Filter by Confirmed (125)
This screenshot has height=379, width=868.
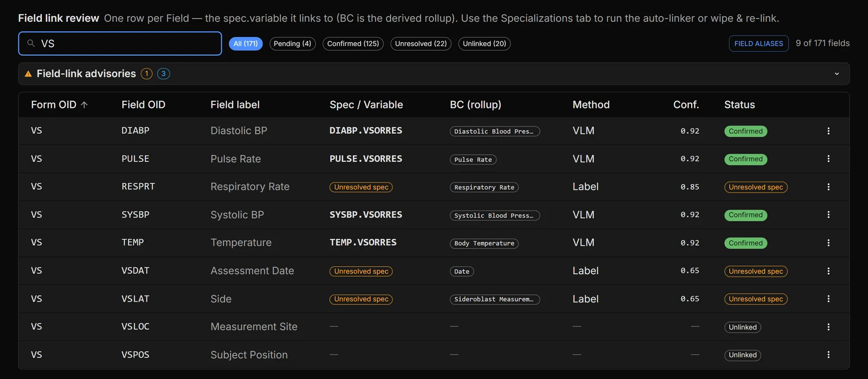tap(353, 43)
